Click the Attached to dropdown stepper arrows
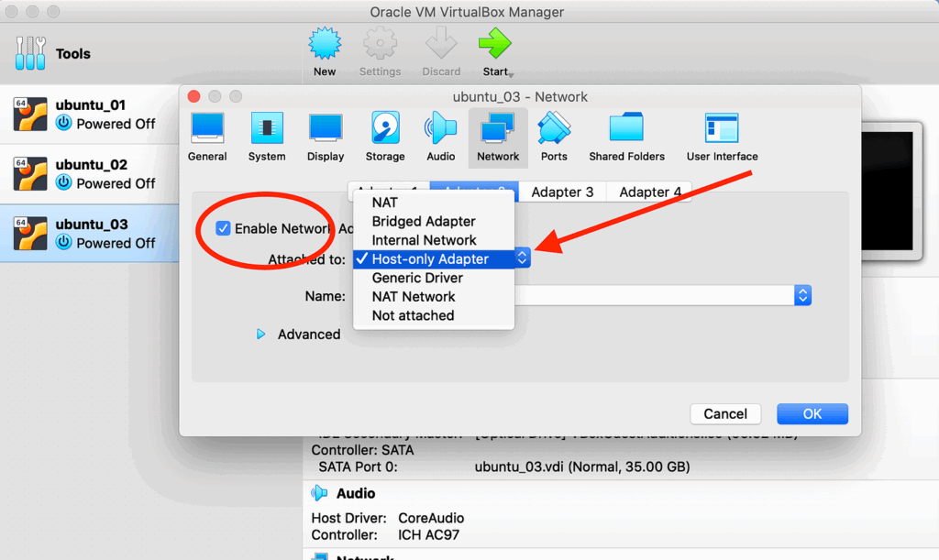Viewport: 939px width, 560px height. [522, 258]
